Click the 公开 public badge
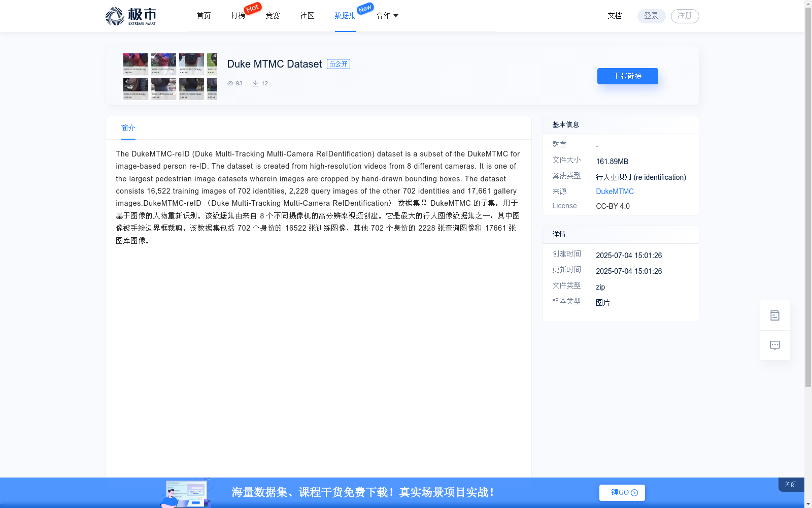Image resolution: width=812 pixels, height=508 pixels. click(x=339, y=64)
